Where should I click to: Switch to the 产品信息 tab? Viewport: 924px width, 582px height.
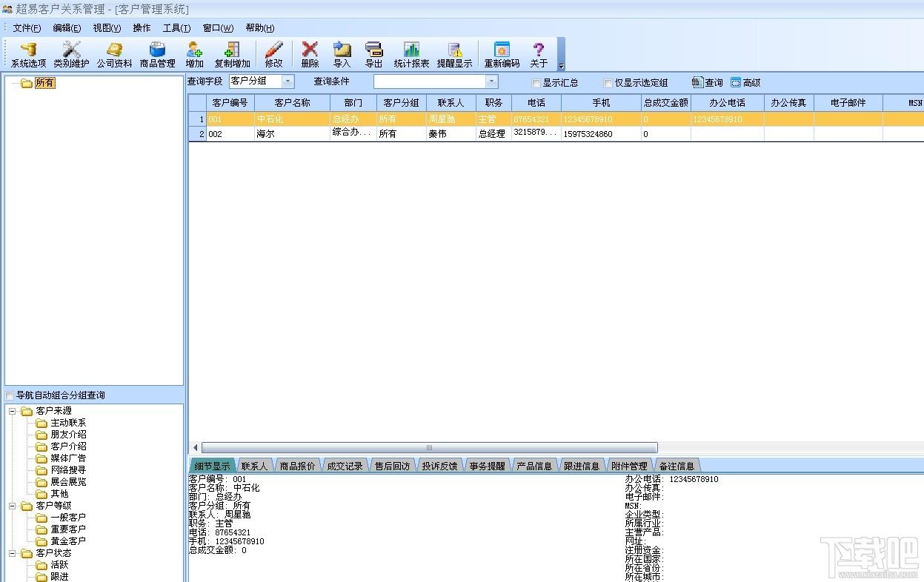point(534,466)
